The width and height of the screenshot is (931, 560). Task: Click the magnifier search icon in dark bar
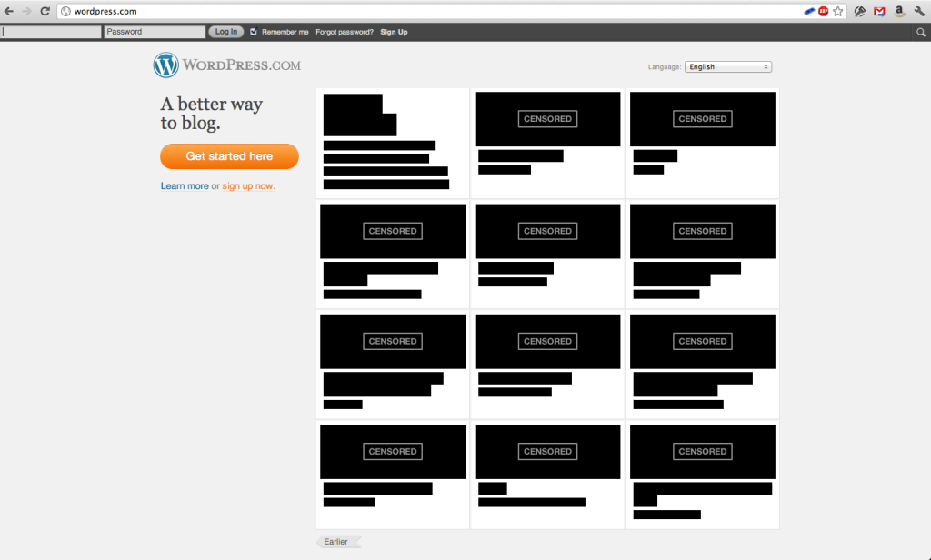click(x=920, y=33)
